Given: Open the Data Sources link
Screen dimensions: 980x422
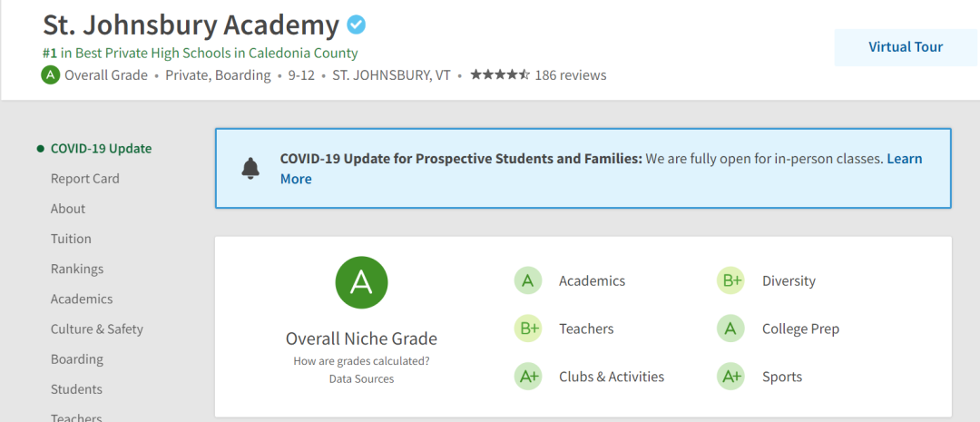Looking at the screenshot, I should tap(361, 378).
